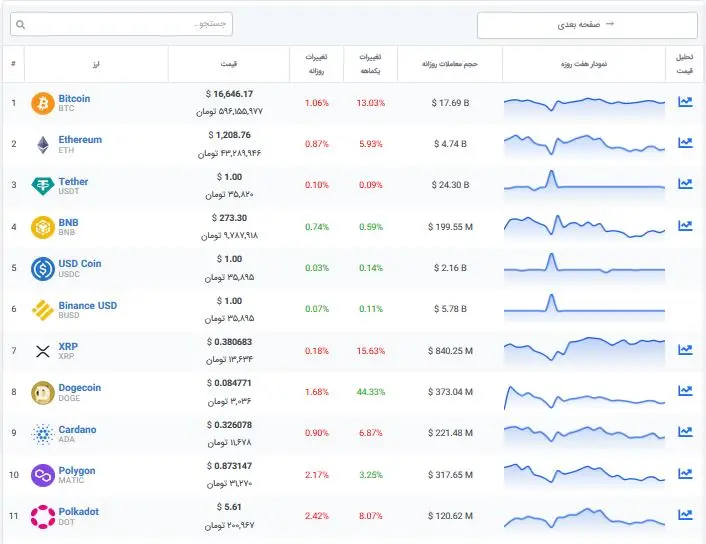The width and height of the screenshot is (706, 544).
Task: Click the Bitcoin coin logo icon
Action: click(x=43, y=103)
